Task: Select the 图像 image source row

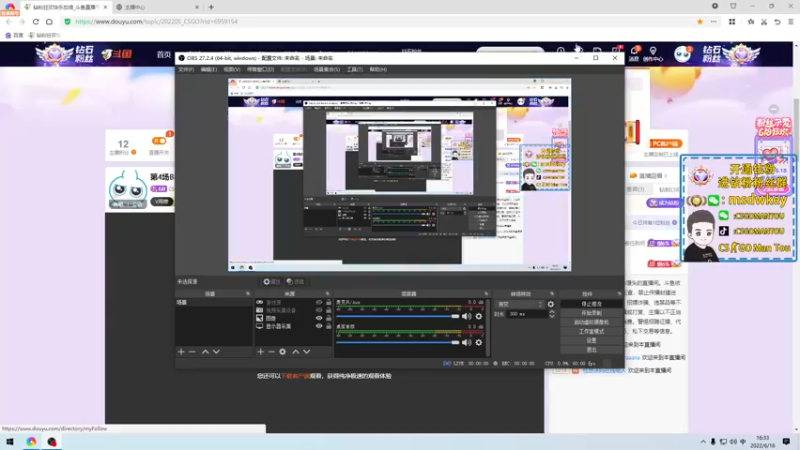Action: click(293, 318)
